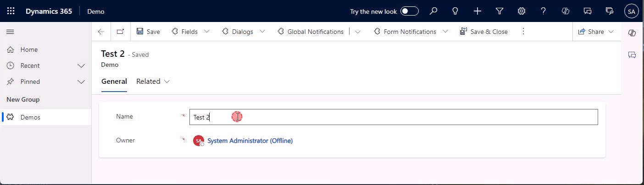Expand the Pinned chevron
644x185 pixels.
coord(82,82)
